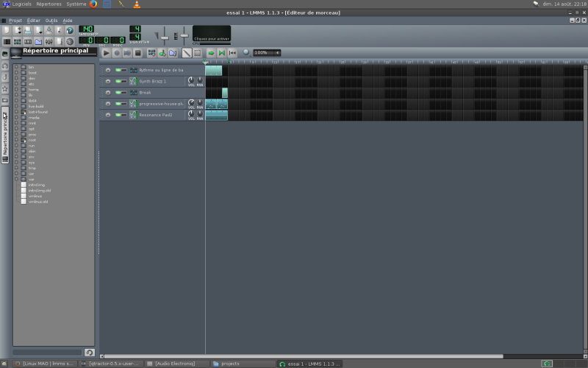Create a new project via toolbar icon
This screenshot has width=588, height=368.
point(7,30)
